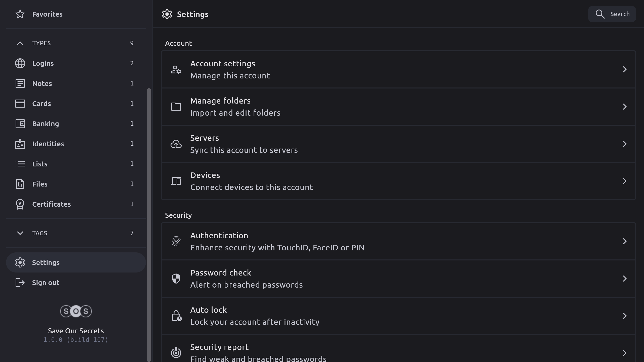Click the Authentication fingerprint icon
Screen dimensions: 644x362
176,242
